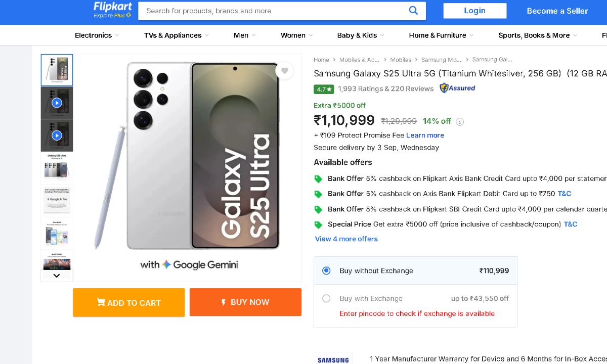Viewport: 607px width, 364px height.
Task: Select Buy with Exchange option
Action: click(x=326, y=298)
